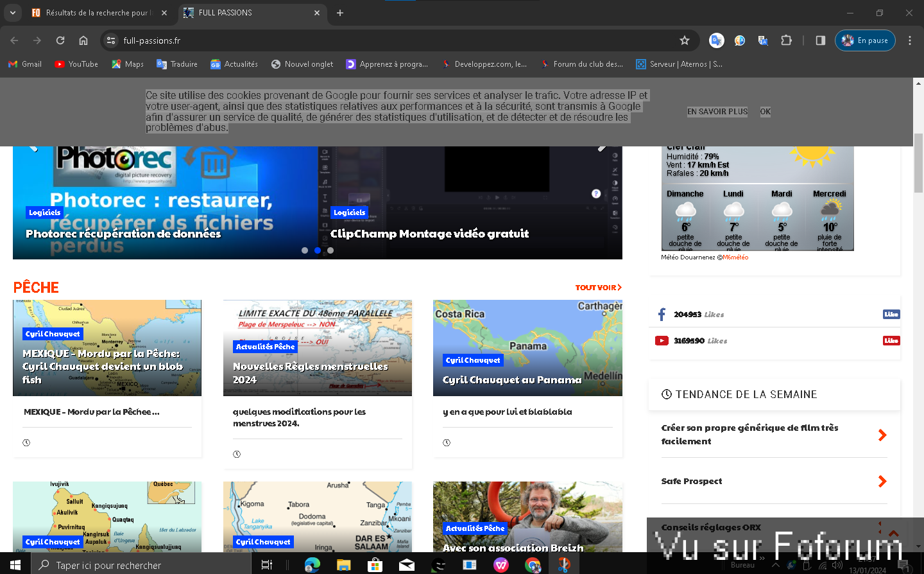Screen dimensions: 924x574
Task: Open the Google Translate extension icon
Action: pyautogui.click(x=717, y=40)
